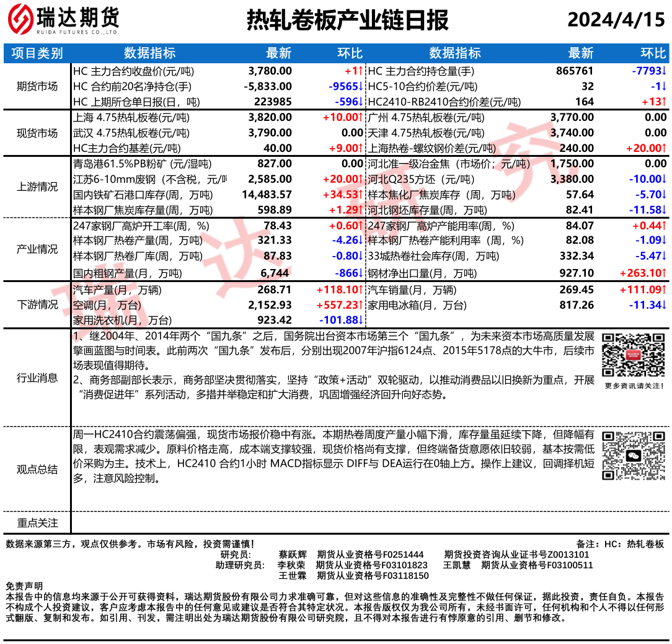Click the 更多资讯请关注 caption under QR code
Screen dimensions: 672x644
634,386
